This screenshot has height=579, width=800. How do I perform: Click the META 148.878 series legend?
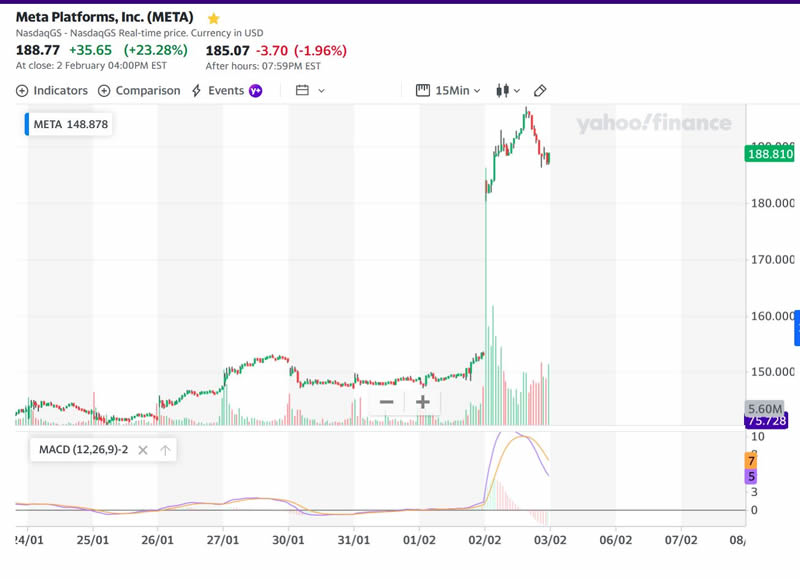[70, 125]
